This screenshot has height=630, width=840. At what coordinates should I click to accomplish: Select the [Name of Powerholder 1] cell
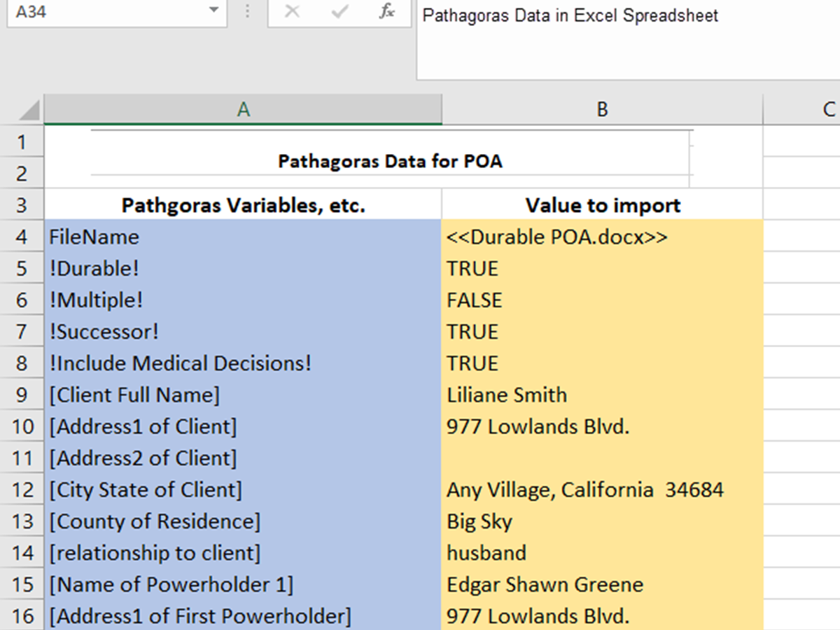click(243, 584)
